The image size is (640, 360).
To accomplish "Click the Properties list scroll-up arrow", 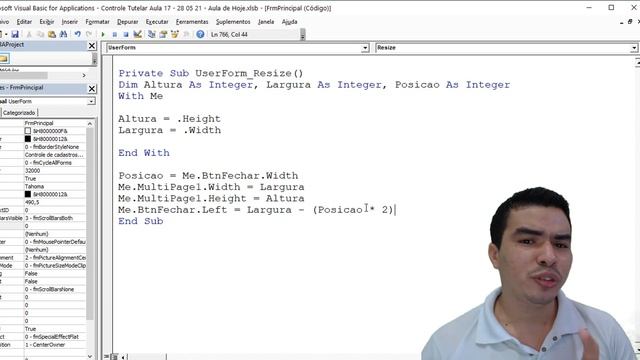I will [90, 123].
